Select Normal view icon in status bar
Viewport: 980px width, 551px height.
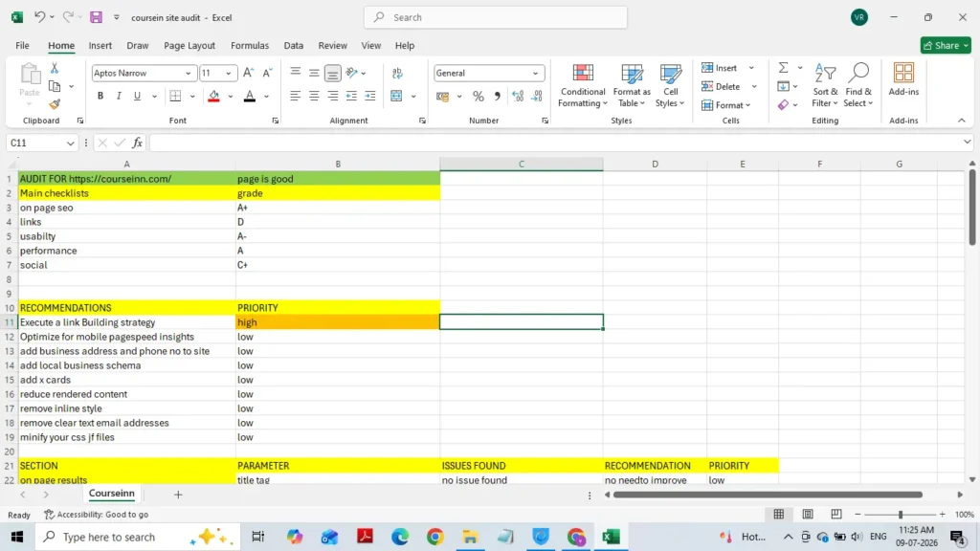pos(779,514)
